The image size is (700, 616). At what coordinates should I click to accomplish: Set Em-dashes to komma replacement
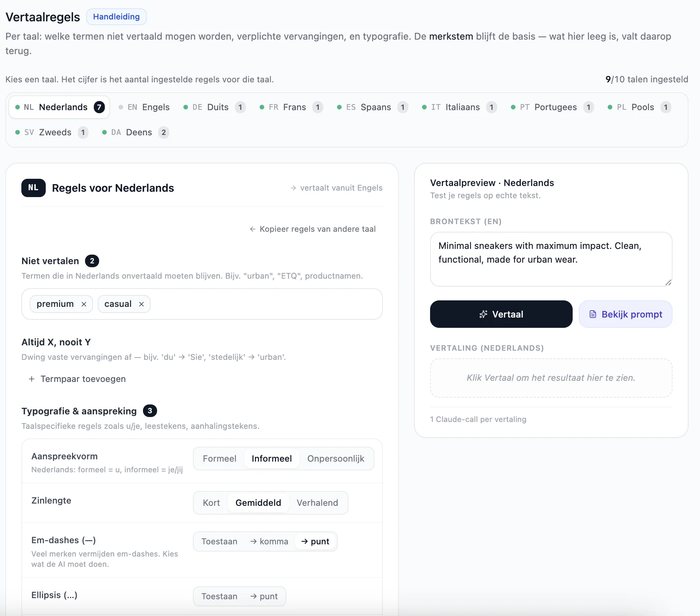click(x=269, y=541)
